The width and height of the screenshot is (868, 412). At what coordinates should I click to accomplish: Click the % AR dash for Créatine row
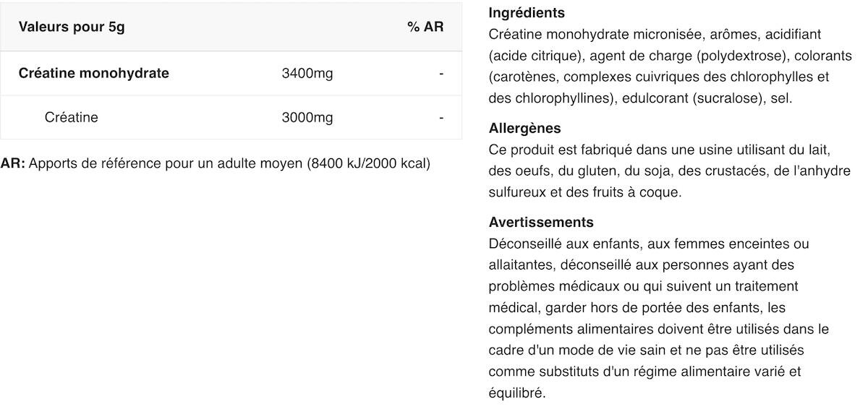tap(441, 117)
